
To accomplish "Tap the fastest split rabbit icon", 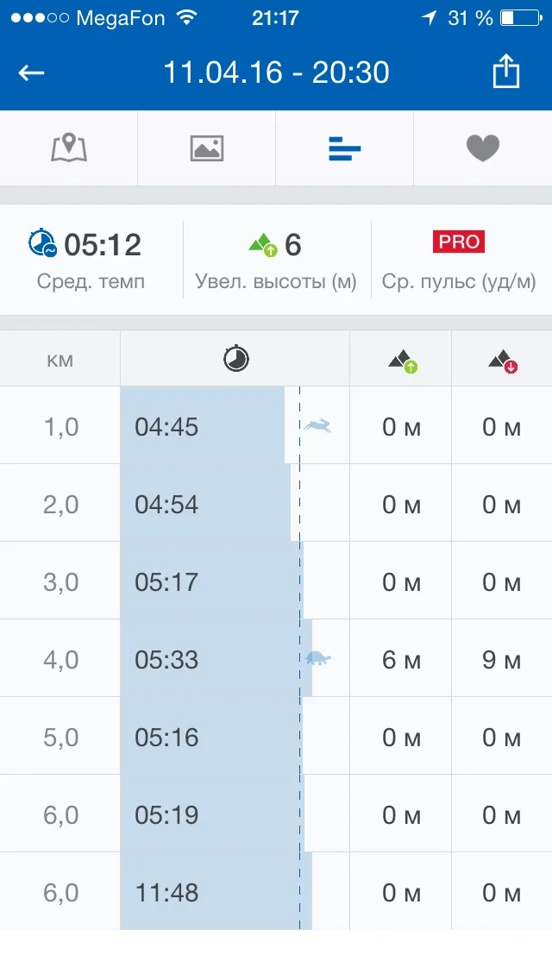I will coord(318,425).
